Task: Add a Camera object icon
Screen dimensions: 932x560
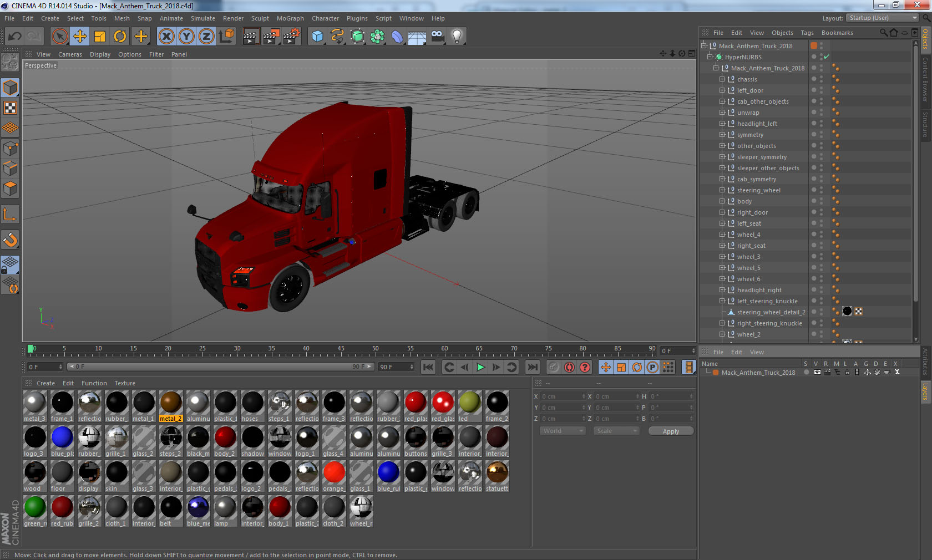Action: pyautogui.click(x=437, y=37)
